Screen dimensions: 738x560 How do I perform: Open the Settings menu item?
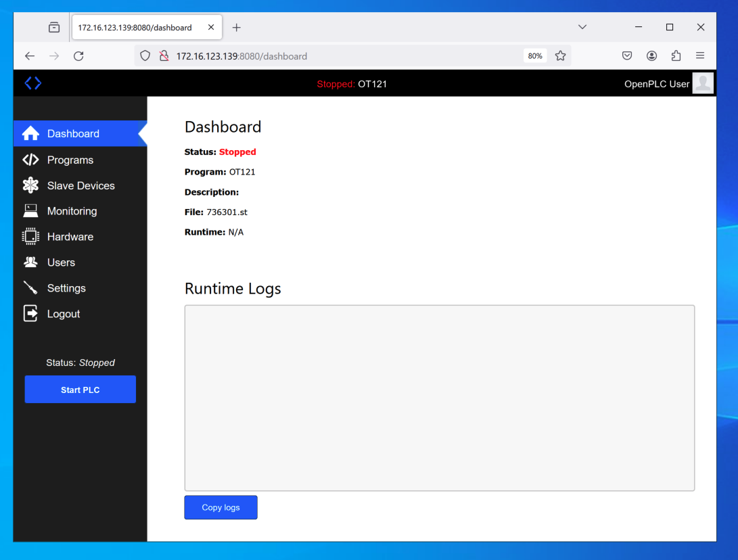click(80, 288)
